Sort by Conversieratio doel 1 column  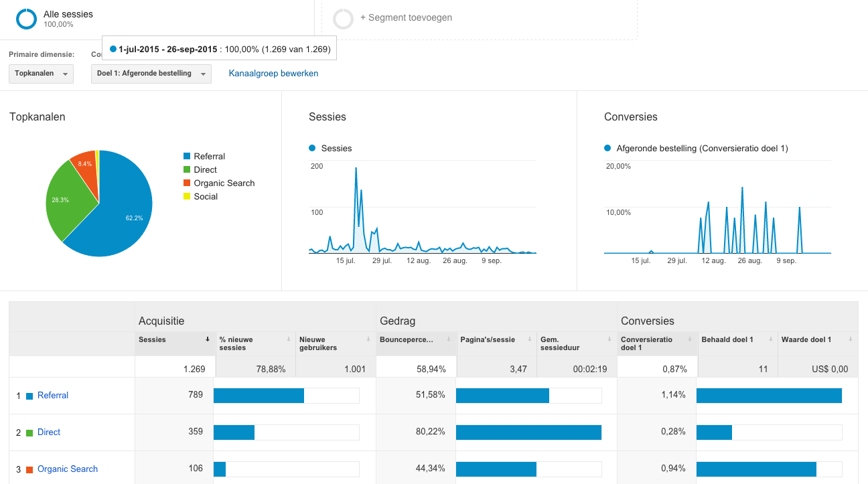pos(657,343)
